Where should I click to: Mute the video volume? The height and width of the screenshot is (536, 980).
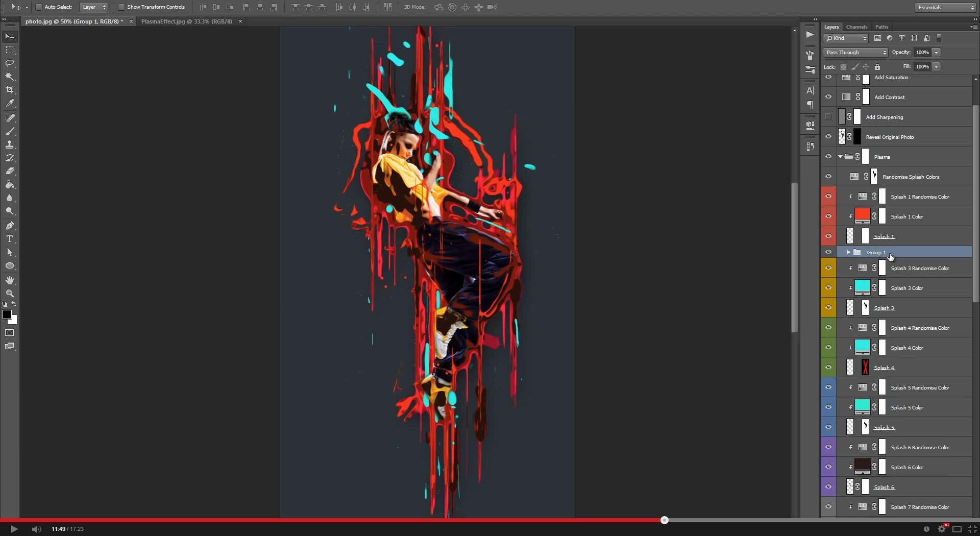tap(36, 529)
